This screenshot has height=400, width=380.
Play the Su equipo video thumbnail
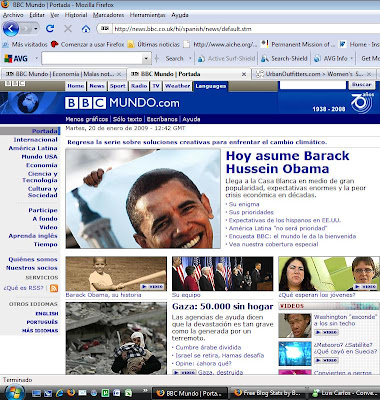pos(222,273)
